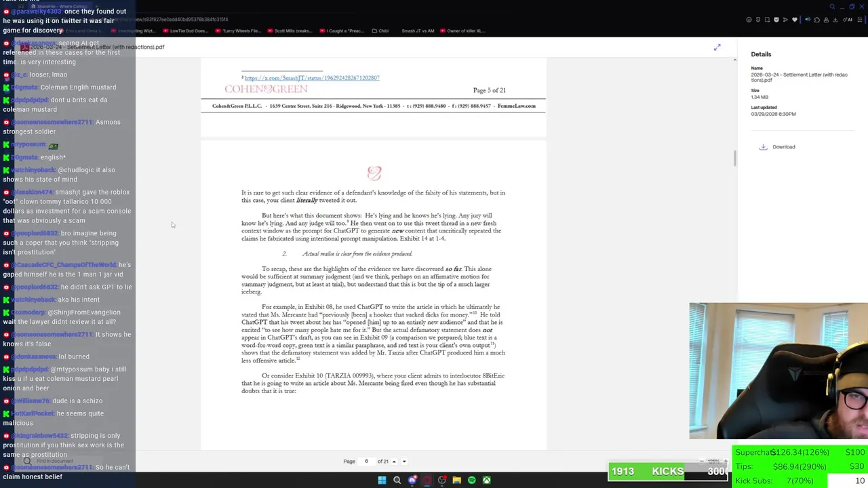Open 'Smash JT vs AM' bookmark

418,30
